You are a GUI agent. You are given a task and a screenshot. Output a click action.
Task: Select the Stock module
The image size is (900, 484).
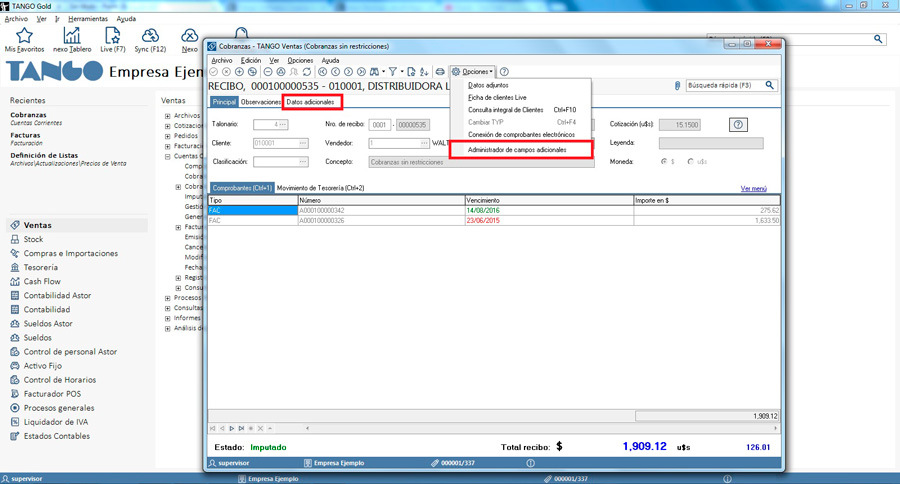33,239
